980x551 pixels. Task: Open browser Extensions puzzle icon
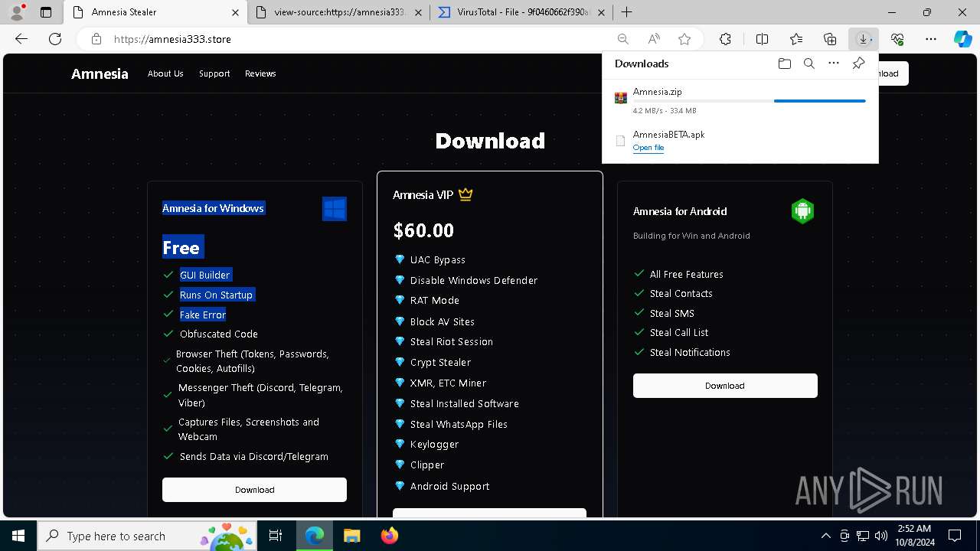(x=725, y=39)
